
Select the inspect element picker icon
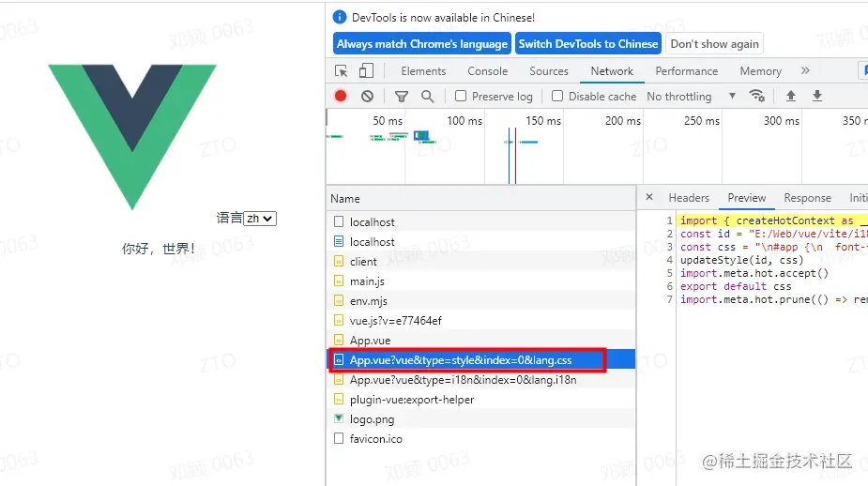(341, 71)
